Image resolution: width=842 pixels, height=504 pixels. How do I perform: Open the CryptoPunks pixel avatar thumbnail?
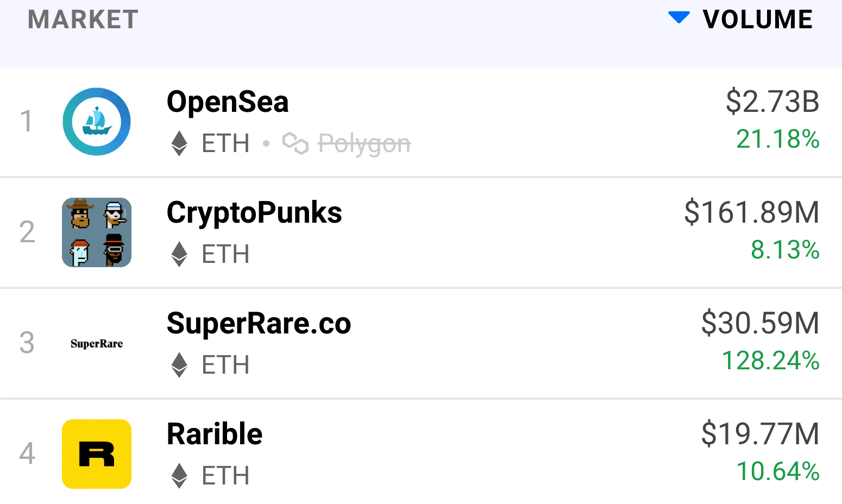[x=97, y=232]
